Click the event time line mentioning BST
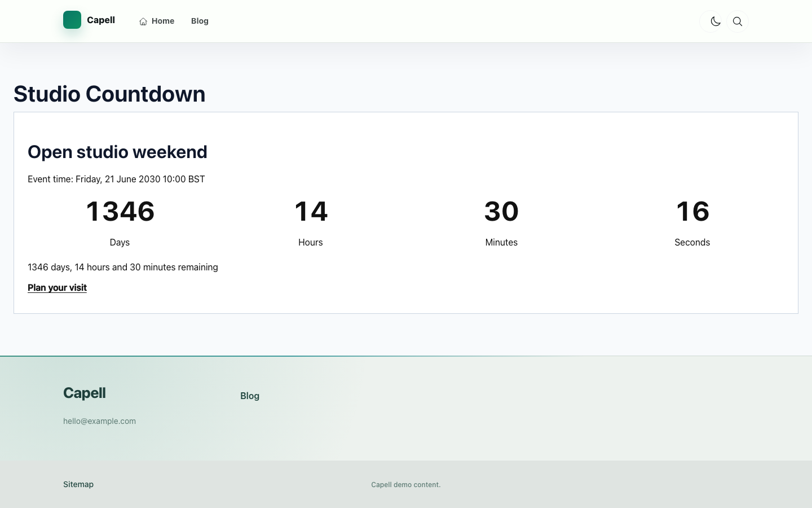 (116, 179)
